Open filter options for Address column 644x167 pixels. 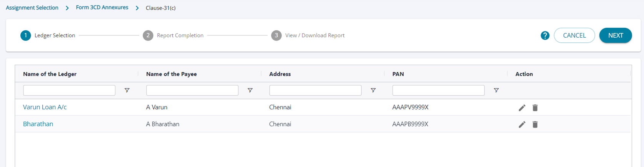coord(373,90)
